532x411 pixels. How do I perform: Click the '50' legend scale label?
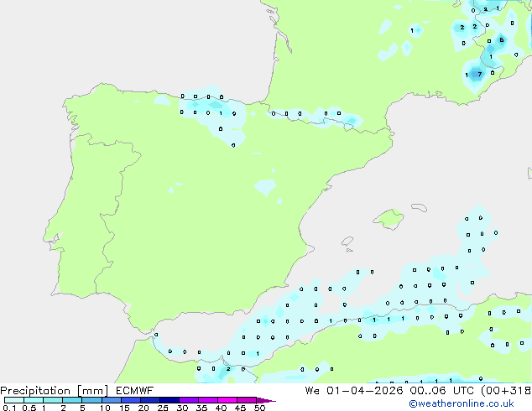tap(260, 408)
